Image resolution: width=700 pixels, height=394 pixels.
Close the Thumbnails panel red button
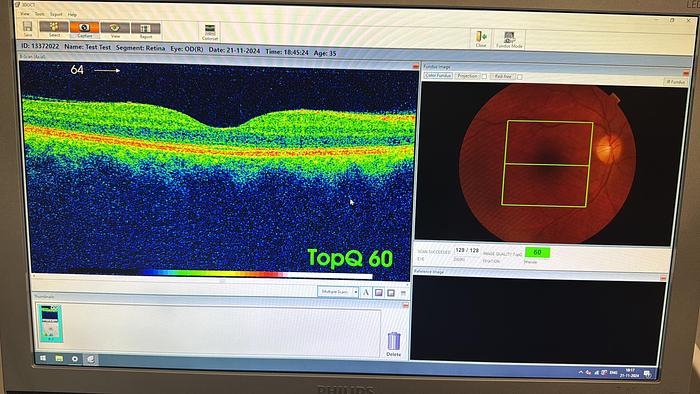point(405,306)
